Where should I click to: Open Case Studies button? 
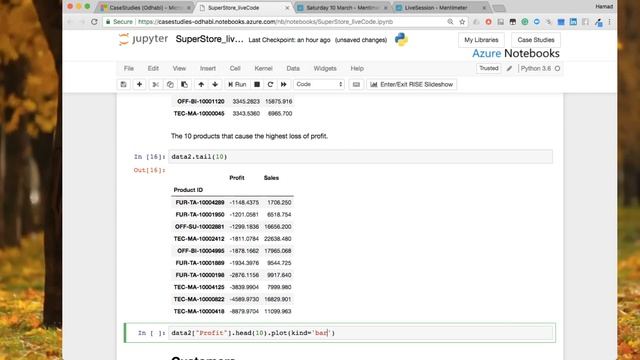tap(536, 40)
